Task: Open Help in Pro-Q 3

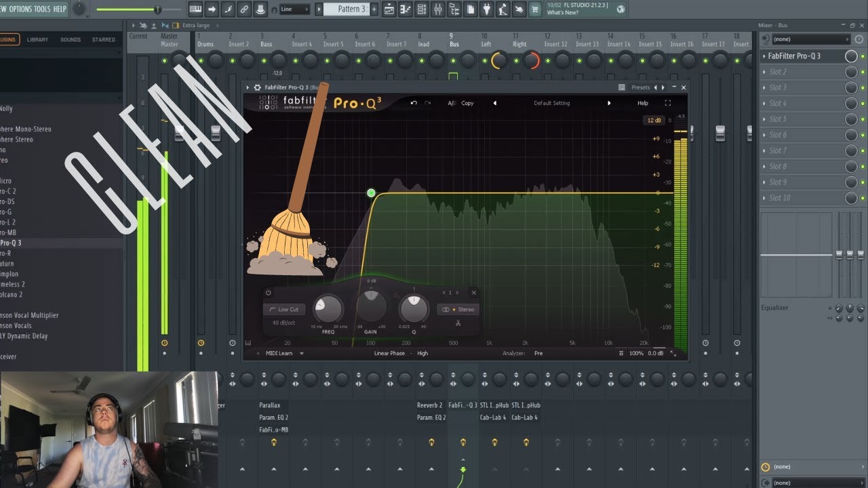Action: [x=643, y=103]
